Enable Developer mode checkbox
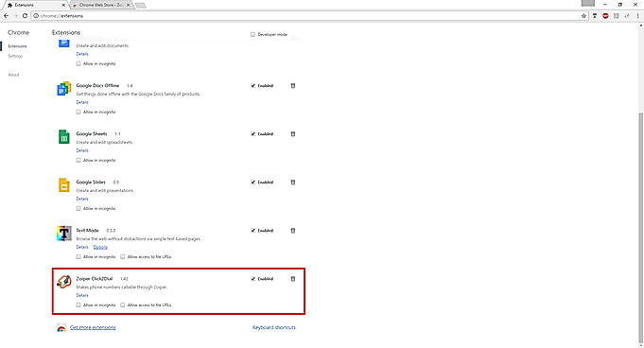644x348 pixels. pyautogui.click(x=253, y=34)
